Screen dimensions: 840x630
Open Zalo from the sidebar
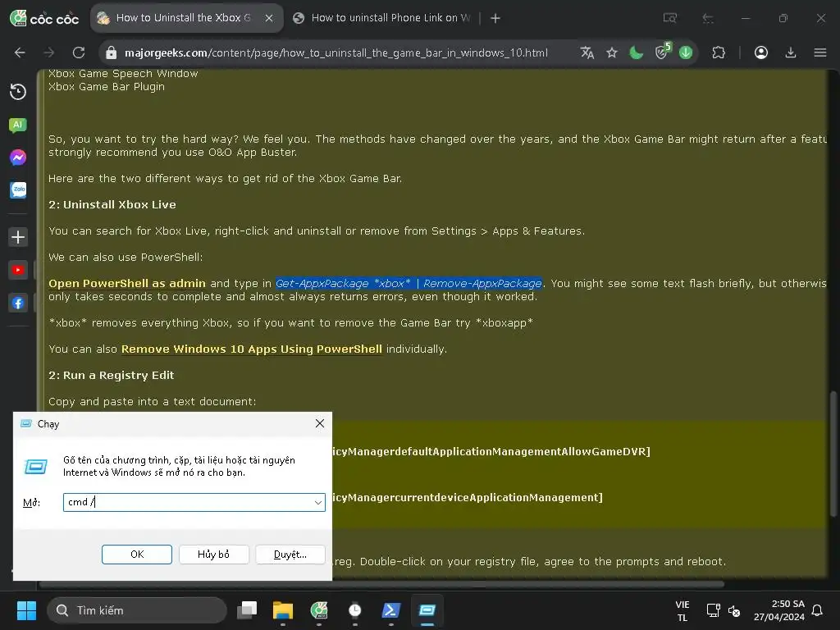click(x=18, y=189)
